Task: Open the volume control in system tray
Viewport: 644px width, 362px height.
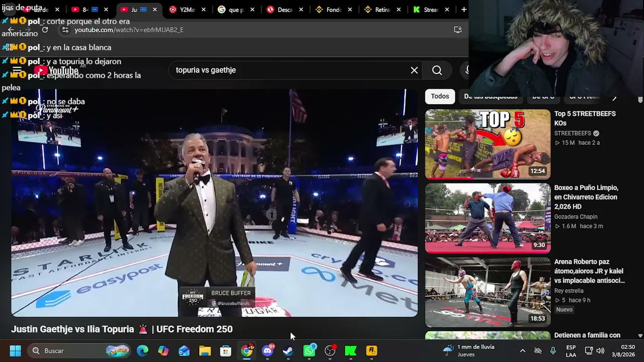Action: coord(600,350)
